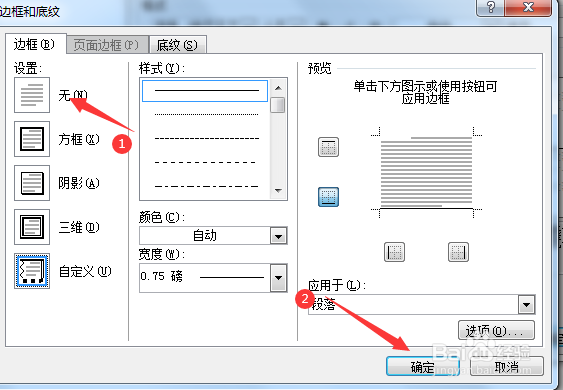Click the help question mark button
The image size is (563, 390).
pyautogui.click(x=490, y=7)
